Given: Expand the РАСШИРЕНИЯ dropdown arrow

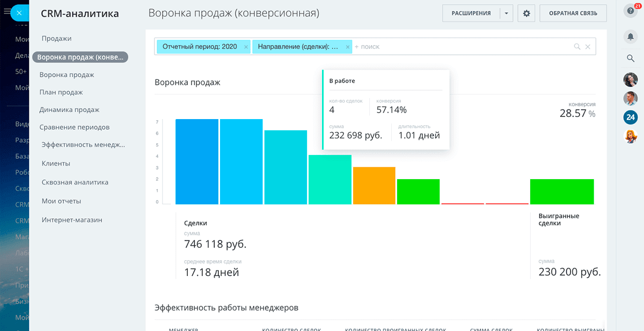Looking at the screenshot, I should [506, 13].
